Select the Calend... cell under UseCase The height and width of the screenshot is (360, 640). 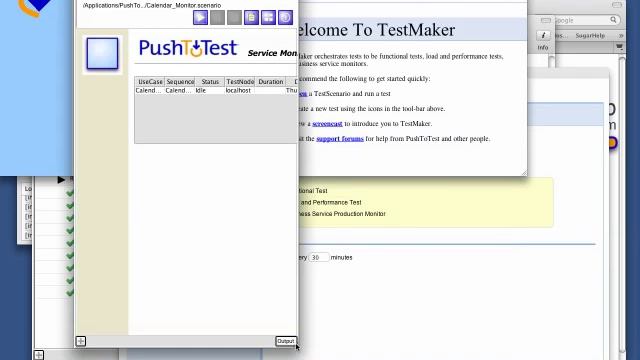click(x=149, y=91)
